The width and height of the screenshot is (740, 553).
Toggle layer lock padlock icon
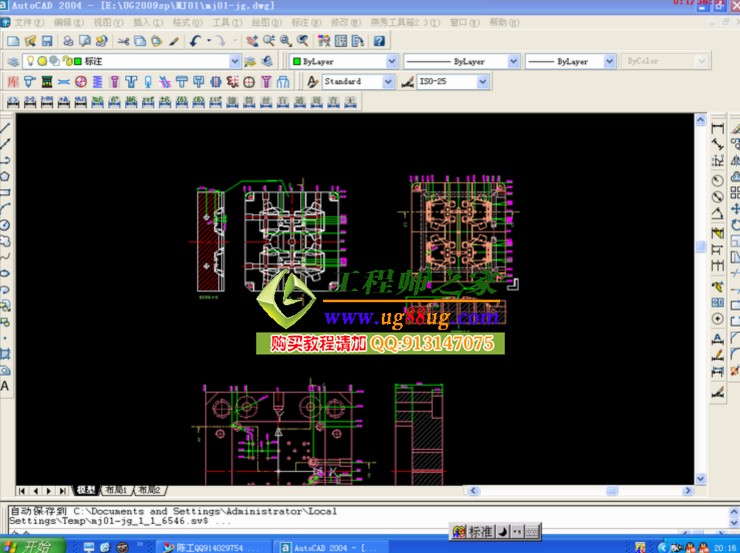click(67, 61)
